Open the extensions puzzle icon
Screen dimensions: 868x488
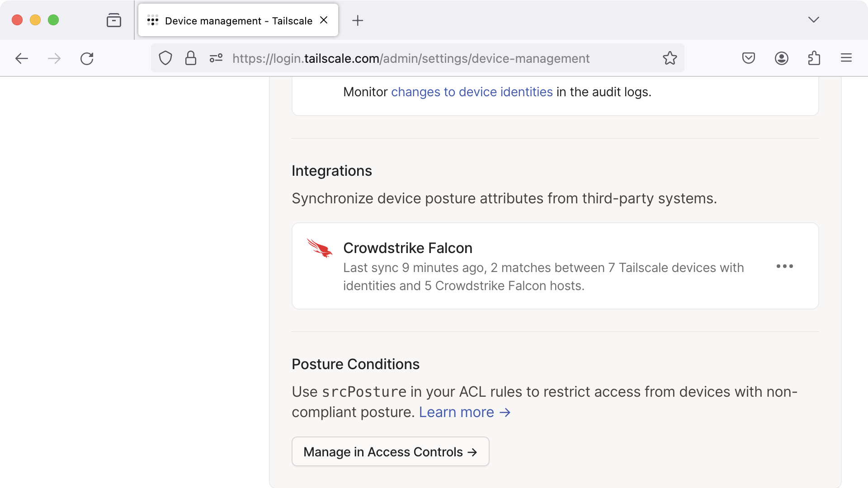point(814,58)
